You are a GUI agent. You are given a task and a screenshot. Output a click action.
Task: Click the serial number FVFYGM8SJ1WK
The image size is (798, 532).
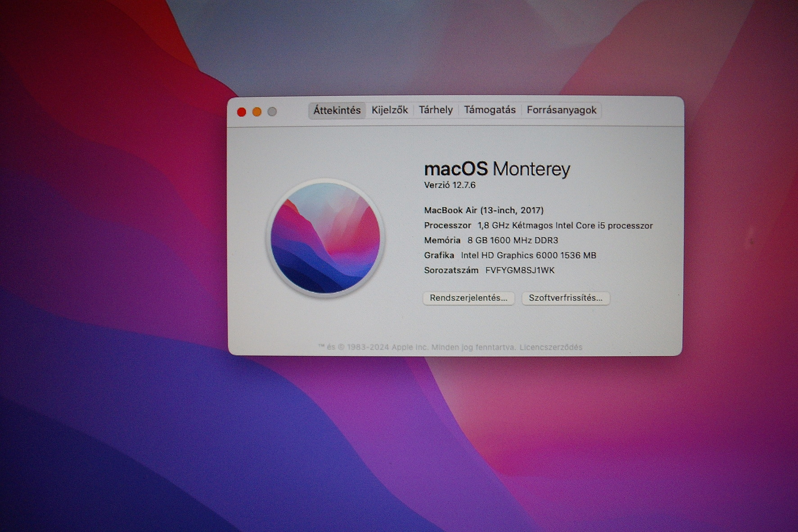(x=520, y=270)
